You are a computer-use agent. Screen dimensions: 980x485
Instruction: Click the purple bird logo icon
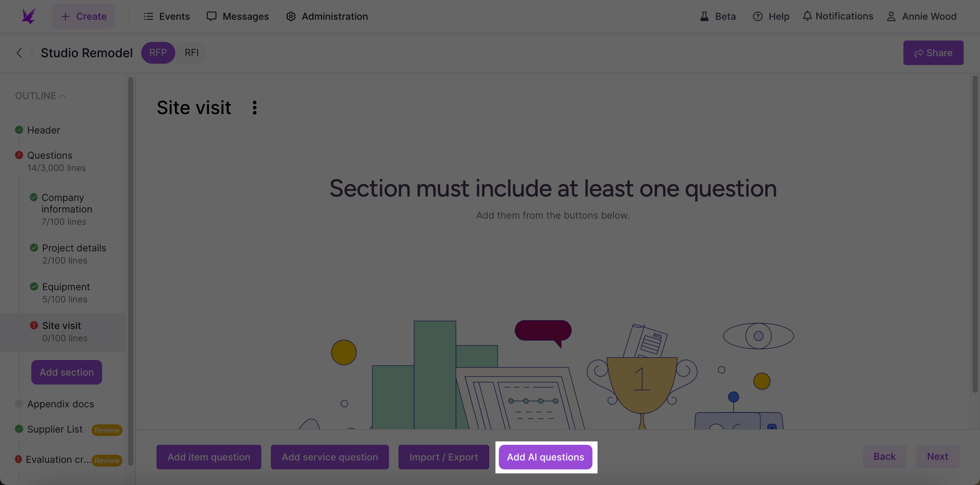click(x=29, y=16)
